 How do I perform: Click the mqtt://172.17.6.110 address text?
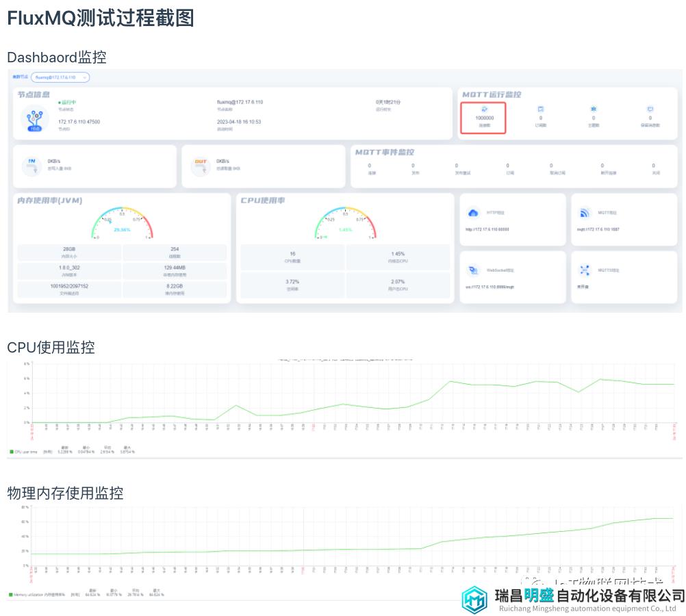point(598,229)
